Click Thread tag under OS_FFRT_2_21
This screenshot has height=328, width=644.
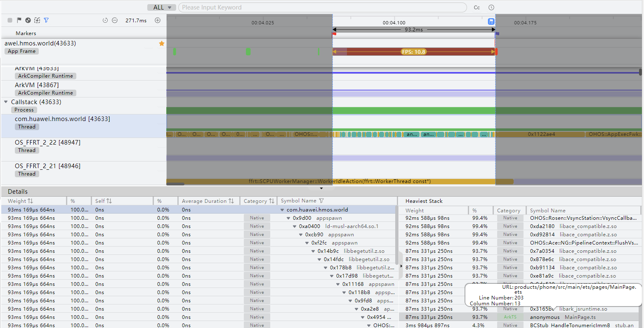click(27, 174)
